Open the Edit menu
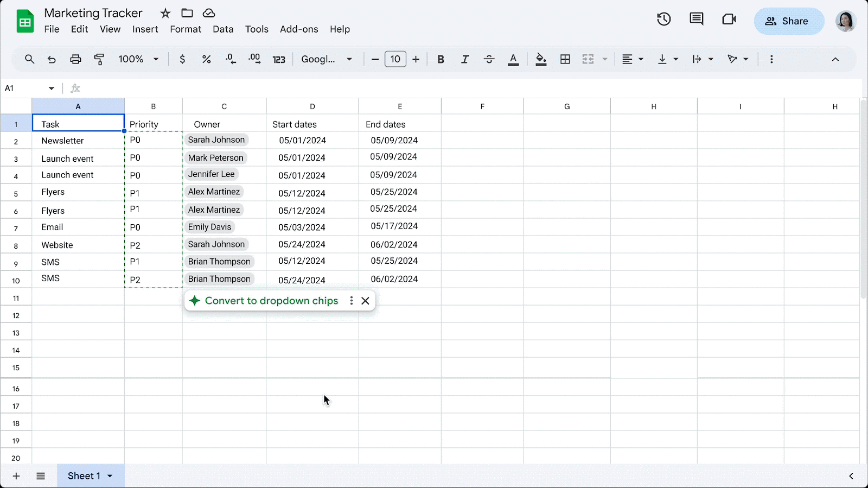Image resolution: width=868 pixels, height=488 pixels. 79,29
